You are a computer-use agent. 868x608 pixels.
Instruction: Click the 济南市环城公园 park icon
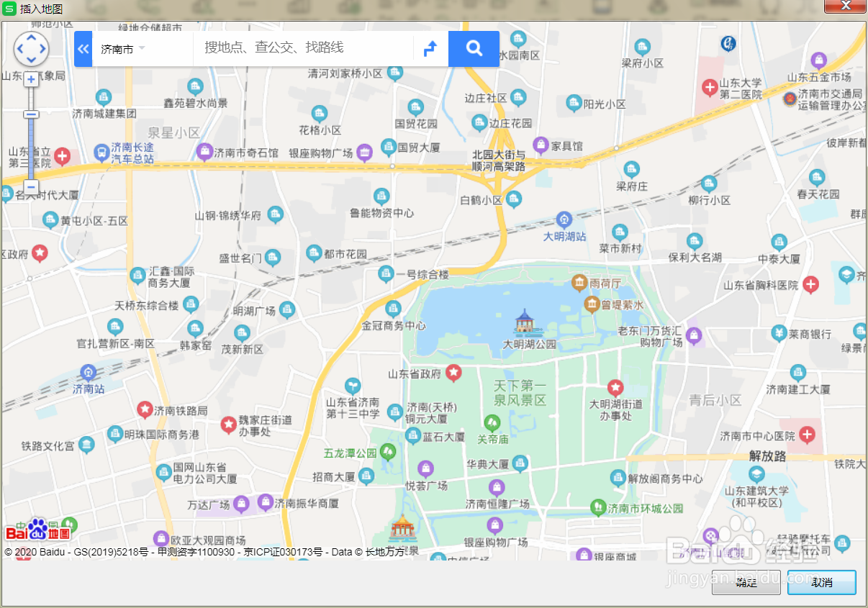pos(597,507)
